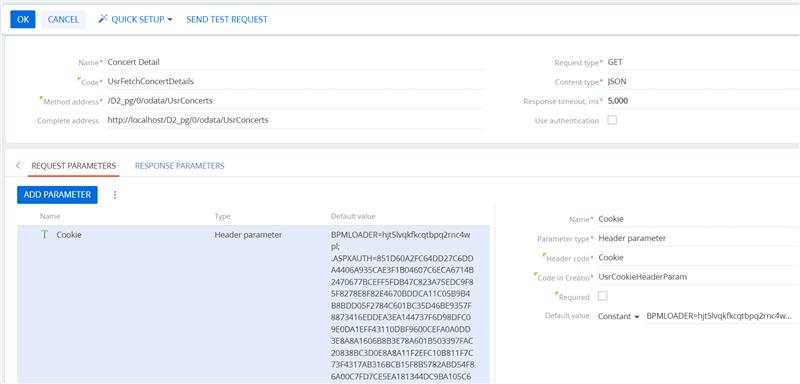The width and height of the screenshot is (800, 384).
Task: Edit the Code field UsrFetchConcertDetails
Action: click(x=294, y=82)
